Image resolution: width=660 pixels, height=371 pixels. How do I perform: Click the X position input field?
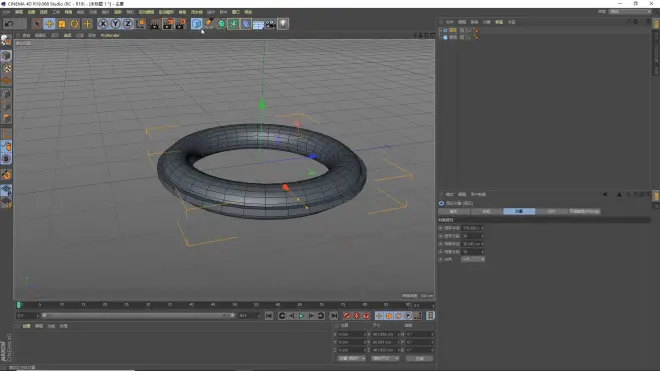pos(352,334)
